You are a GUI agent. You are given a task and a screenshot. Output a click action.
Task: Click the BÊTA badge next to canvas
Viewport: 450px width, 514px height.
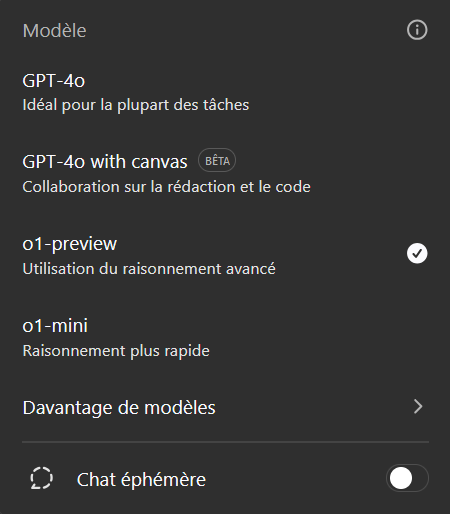217,160
